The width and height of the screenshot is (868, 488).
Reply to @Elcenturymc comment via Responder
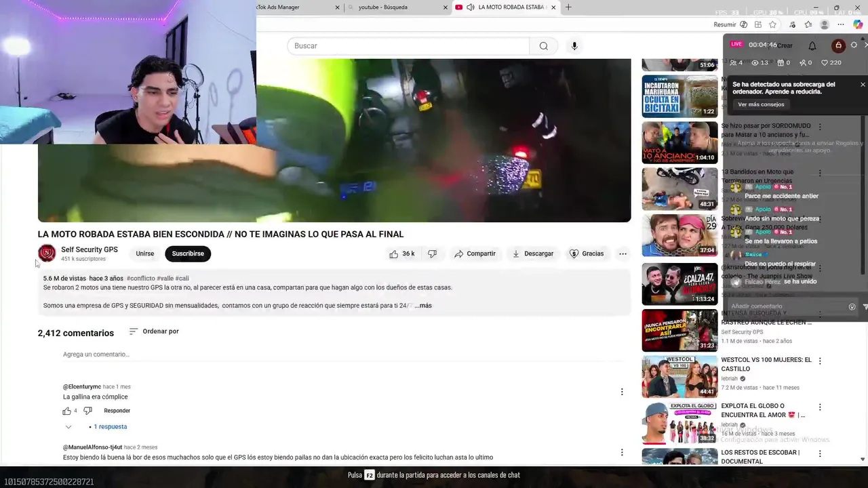[117, 411]
